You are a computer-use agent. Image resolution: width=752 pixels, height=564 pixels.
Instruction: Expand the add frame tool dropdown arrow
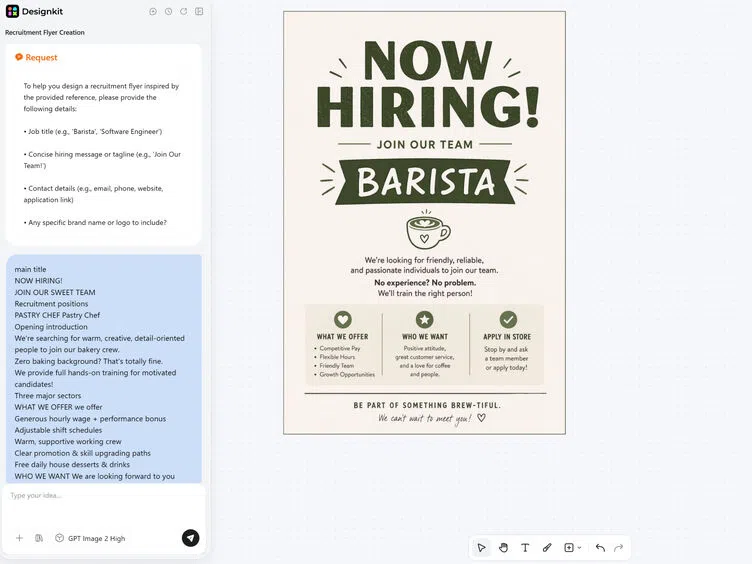coord(579,548)
